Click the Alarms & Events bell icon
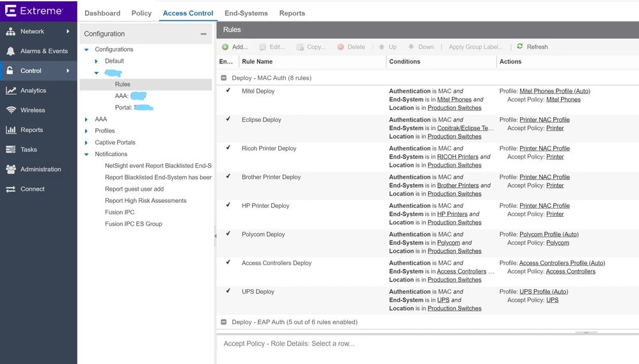 point(10,51)
